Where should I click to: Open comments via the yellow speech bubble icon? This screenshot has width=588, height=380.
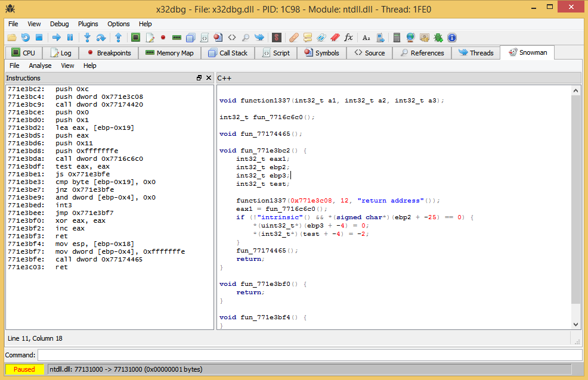(308, 38)
